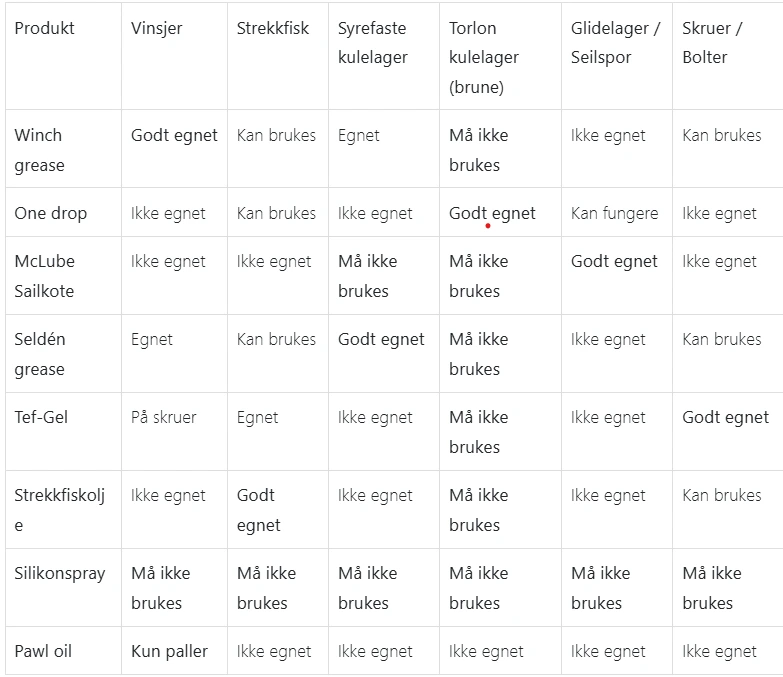Click the Kun paller cell

(x=170, y=651)
